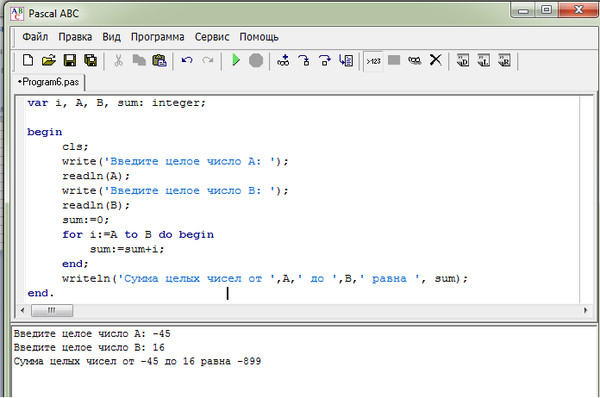Clear output with the X icon
The height and width of the screenshot is (398, 600).
point(435,60)
